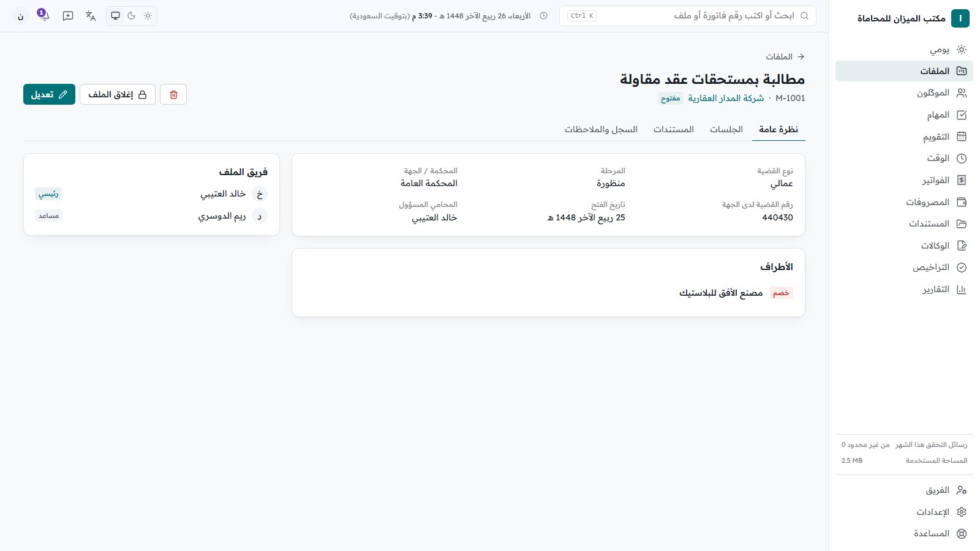Screen dimensions: 980x551
Task: Click إغلاق الملف close-case button
Action: click(118, 94)
